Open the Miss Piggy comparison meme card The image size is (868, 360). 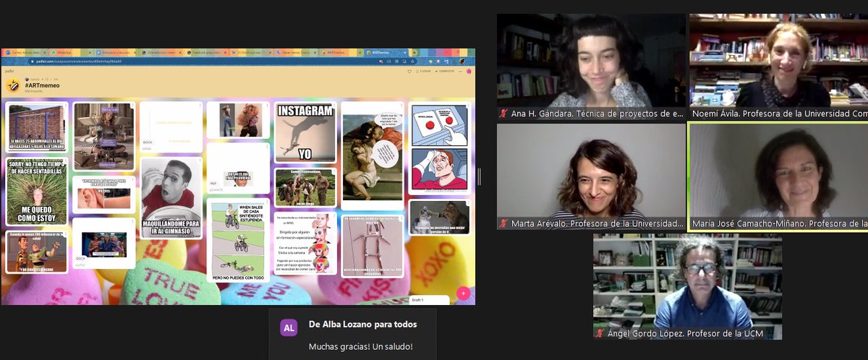pyautogui.click(x=237, y=121)
